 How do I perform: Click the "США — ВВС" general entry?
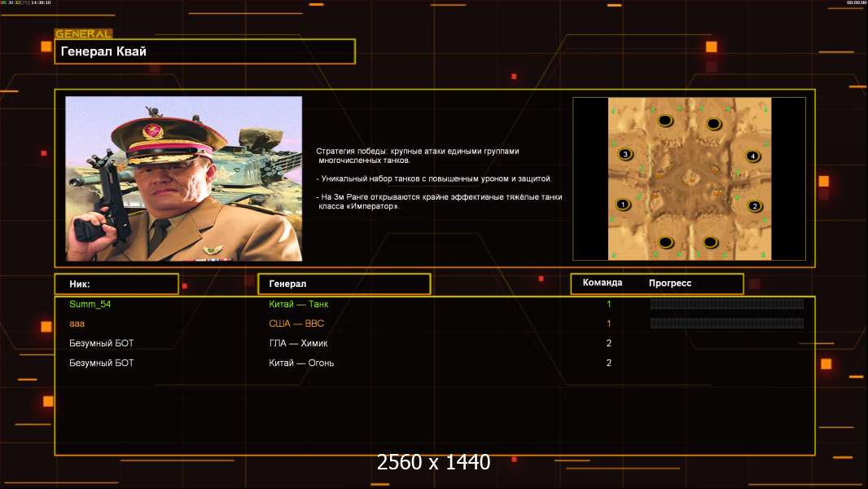tap(296, 324)
